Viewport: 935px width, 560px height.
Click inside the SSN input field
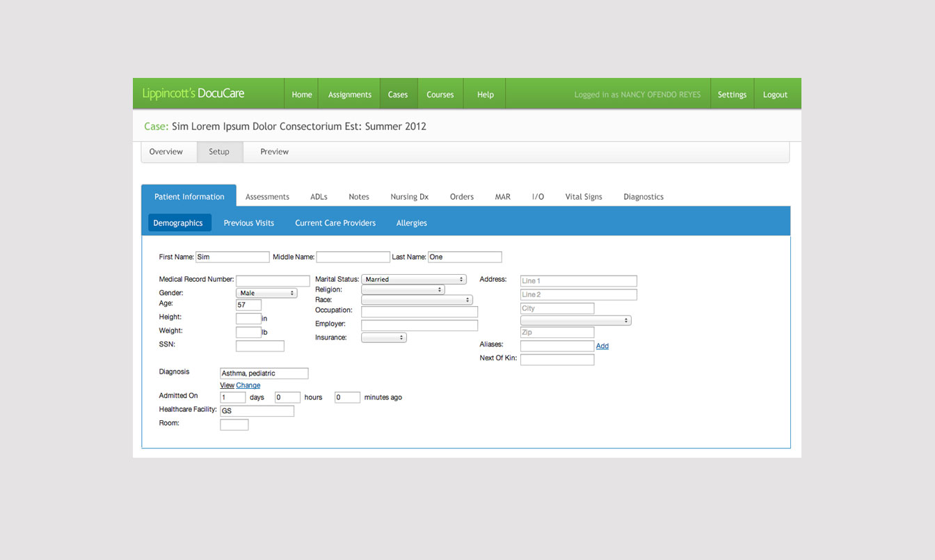pos(259,345)
